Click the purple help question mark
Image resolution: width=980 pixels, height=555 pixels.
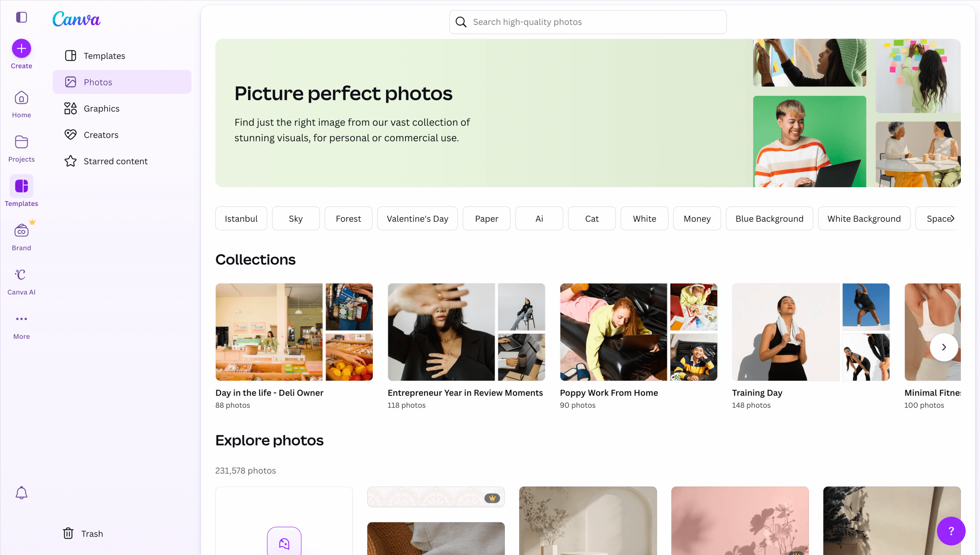pyautogui.click(x=951, y=531)
